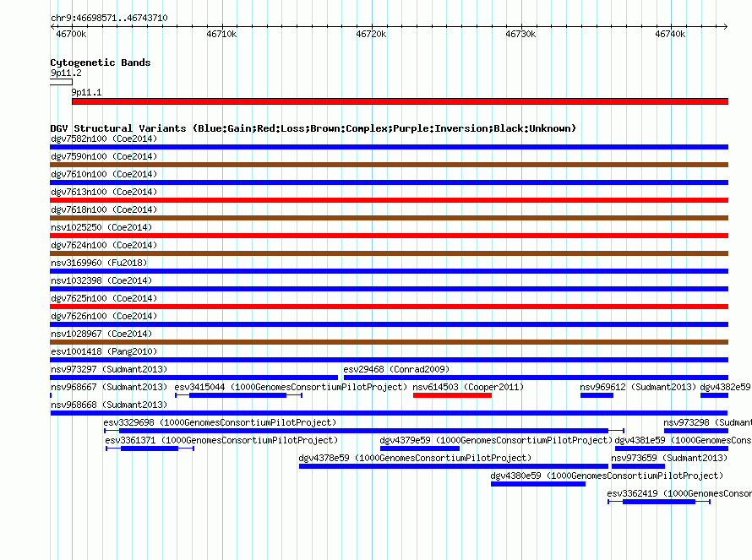Image resolution: width=752 pixels, height=560 pixels.
Task: Open variant nsv973659 (Sudmant2013) label
Action: 669,458
